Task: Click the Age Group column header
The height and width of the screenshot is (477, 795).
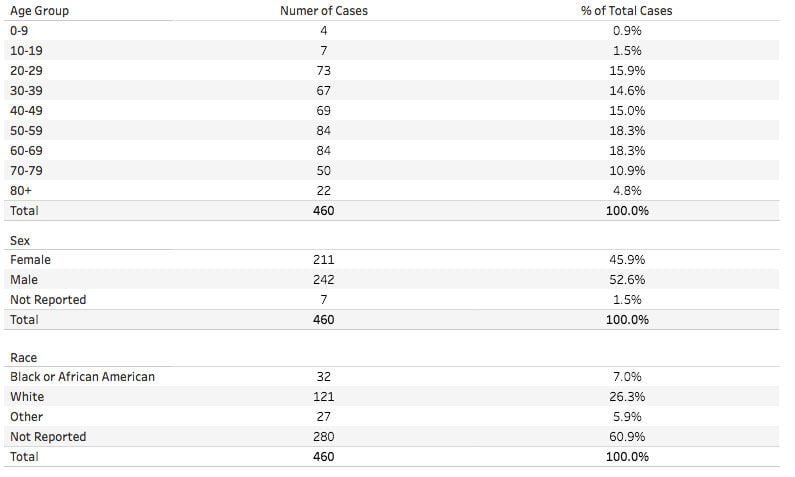Action: click(x=38, y=11)
